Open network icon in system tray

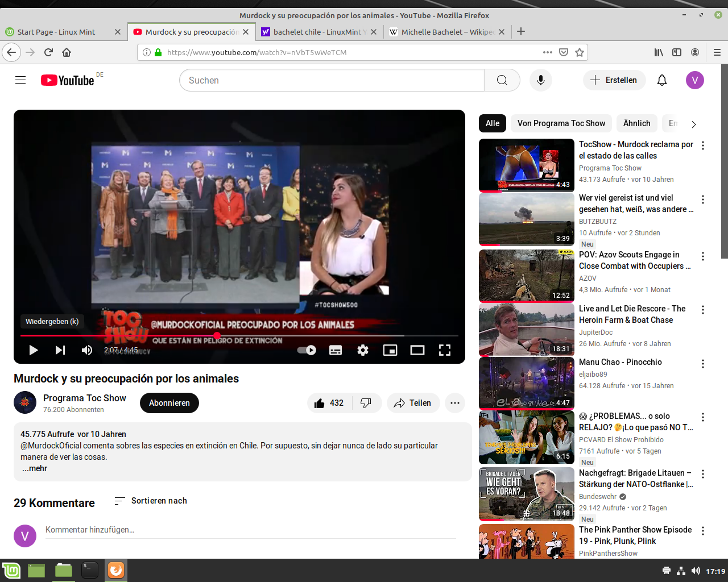[x=681, y=571]
